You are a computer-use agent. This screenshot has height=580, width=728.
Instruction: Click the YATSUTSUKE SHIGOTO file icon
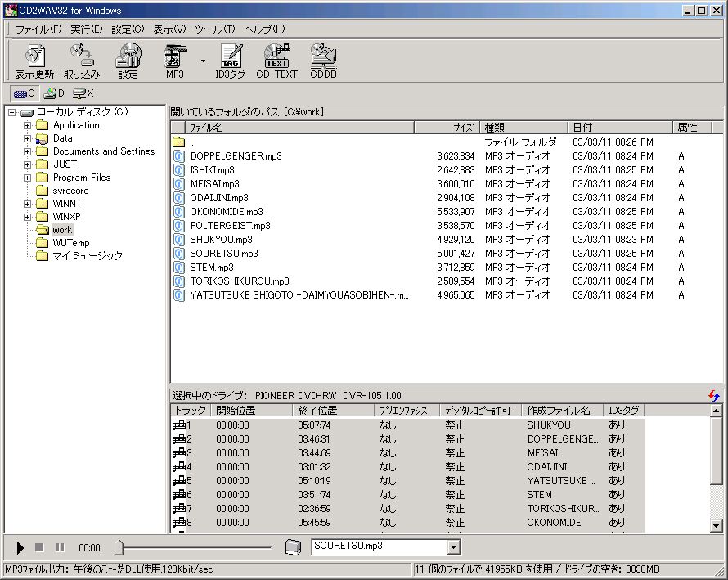pyautogui.click(x=179, y=295)
